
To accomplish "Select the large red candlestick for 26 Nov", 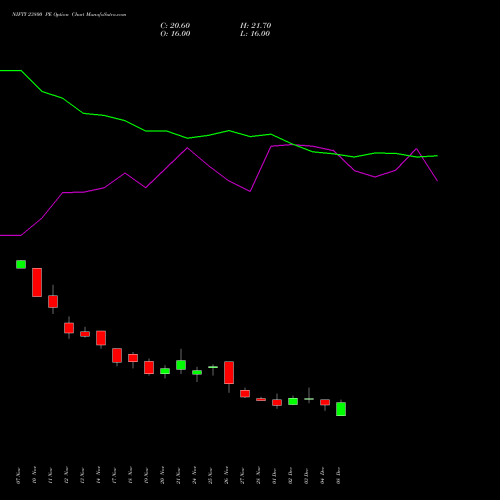I will tap(229, 372).
